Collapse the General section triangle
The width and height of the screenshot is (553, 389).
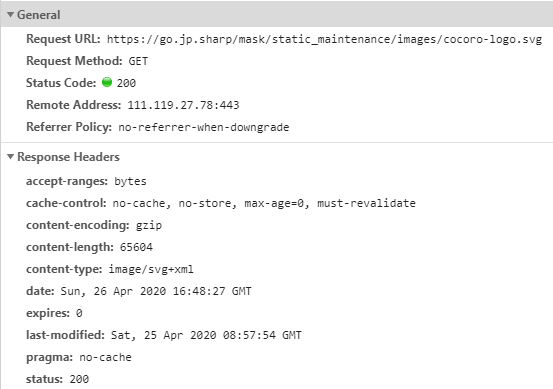pos(10,15)
